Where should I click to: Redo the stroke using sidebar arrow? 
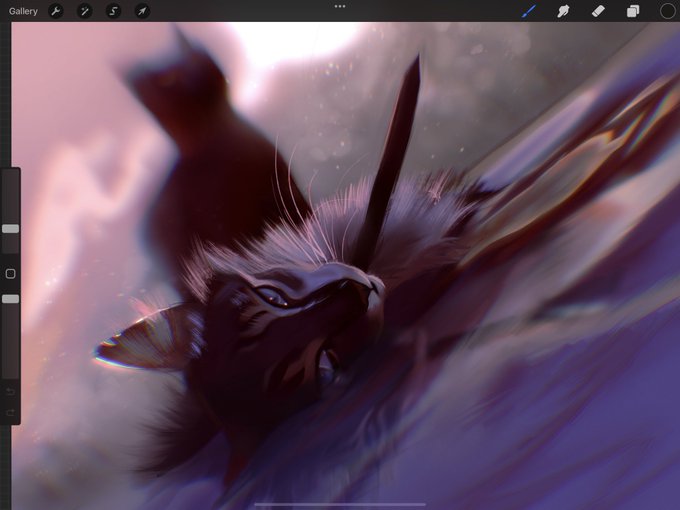pos(10,412)
